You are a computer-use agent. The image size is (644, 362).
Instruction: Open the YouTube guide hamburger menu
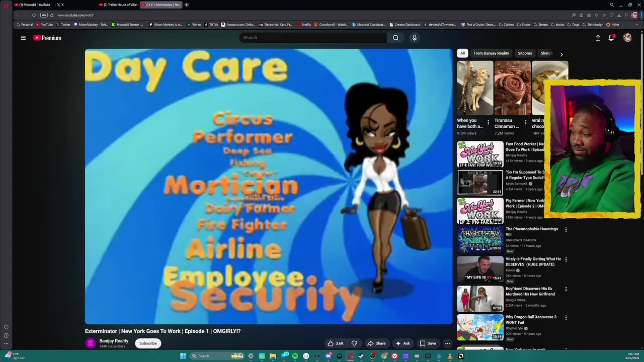tap(23, 38)
